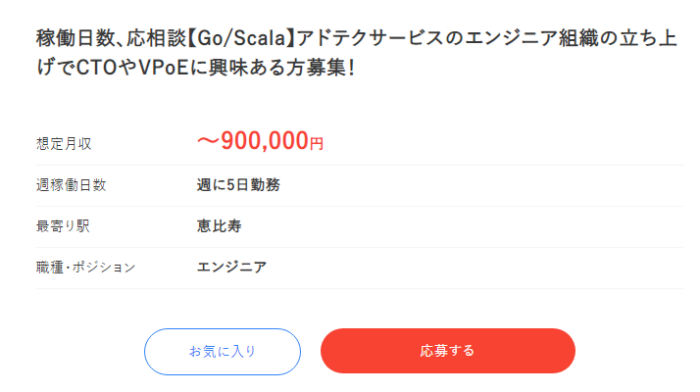Image resolution: width=700 pixels, height=392 pixels.
Task: Click the お気に入り favorite button
Action: [222, 351]
